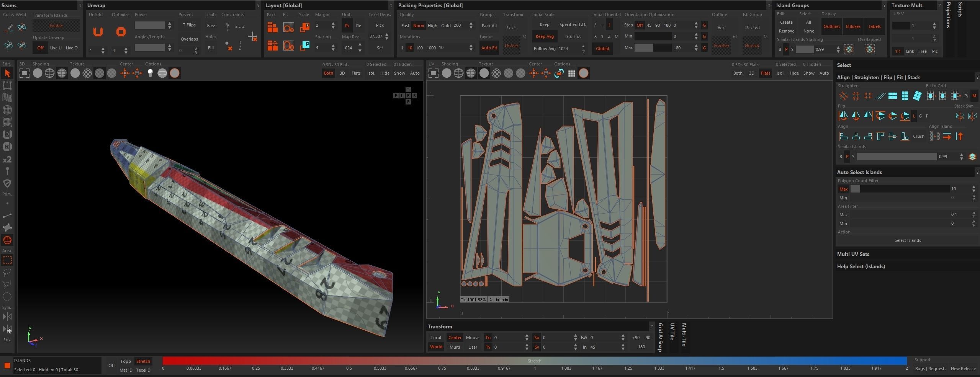
Task: Click the Crush align button
Action: coord(918,136)
